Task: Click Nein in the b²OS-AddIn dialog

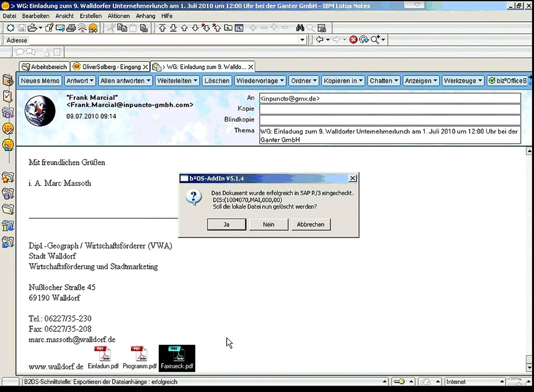Action: click(268, 224)
